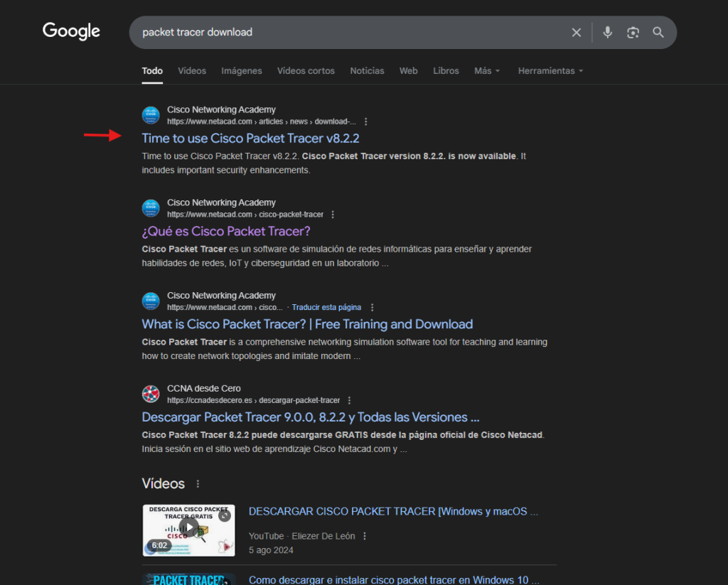Play the 6:02 YouTube video thumbnail

point(189,530)
